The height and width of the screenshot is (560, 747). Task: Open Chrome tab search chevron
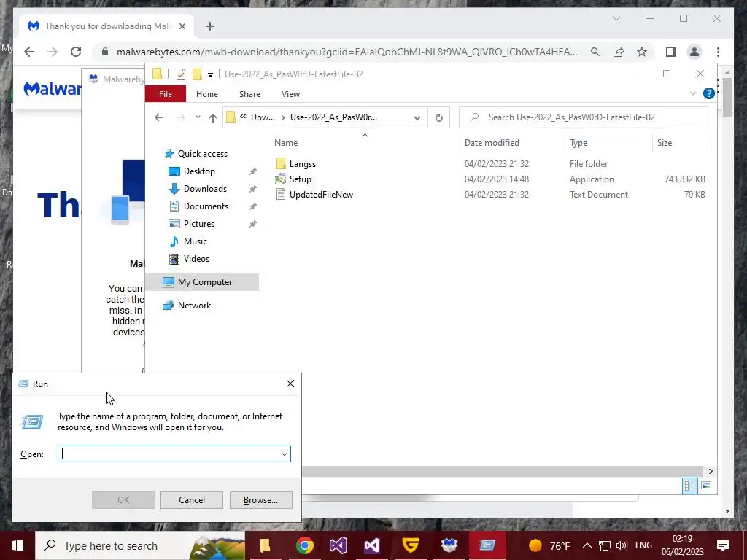(x=616, y=18)
